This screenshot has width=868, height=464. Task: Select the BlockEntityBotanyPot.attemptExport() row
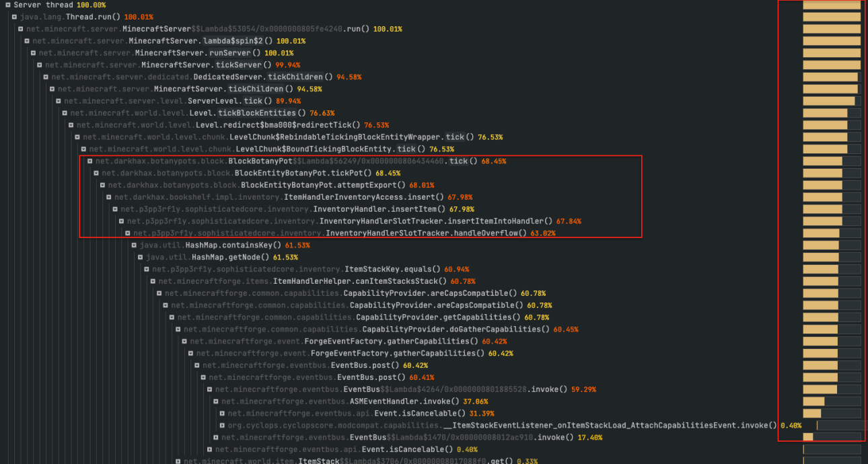point(271,185)
